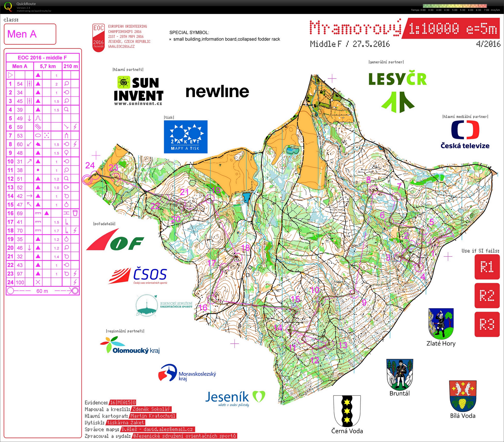Click the Jesenické sdružení orientačních sportů logo
This screenshot has width=504, height=442.
pos(164,305)
